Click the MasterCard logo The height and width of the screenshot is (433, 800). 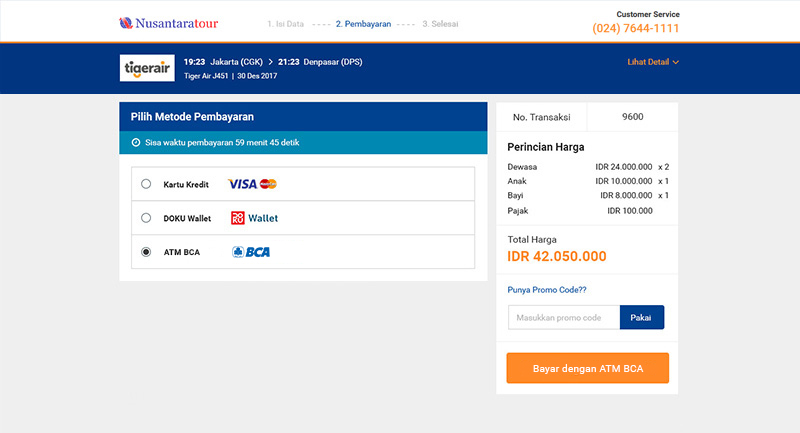click(x=268, y=184)
